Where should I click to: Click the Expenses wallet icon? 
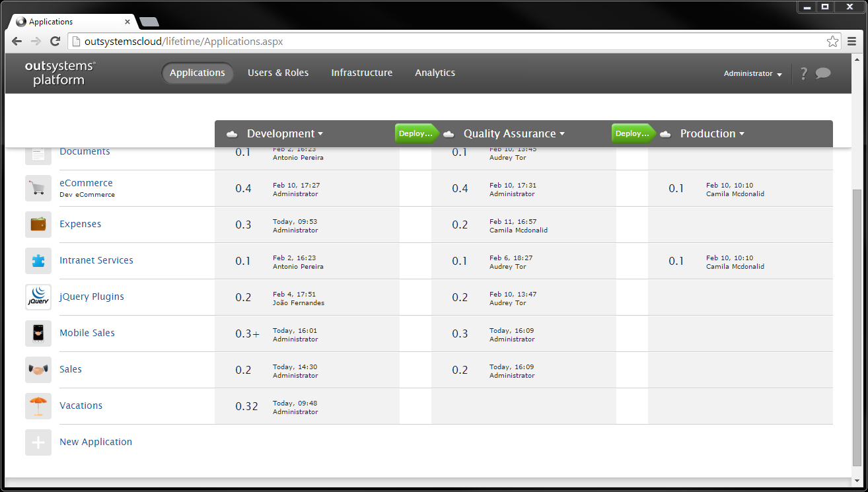[x=38, y=225]
